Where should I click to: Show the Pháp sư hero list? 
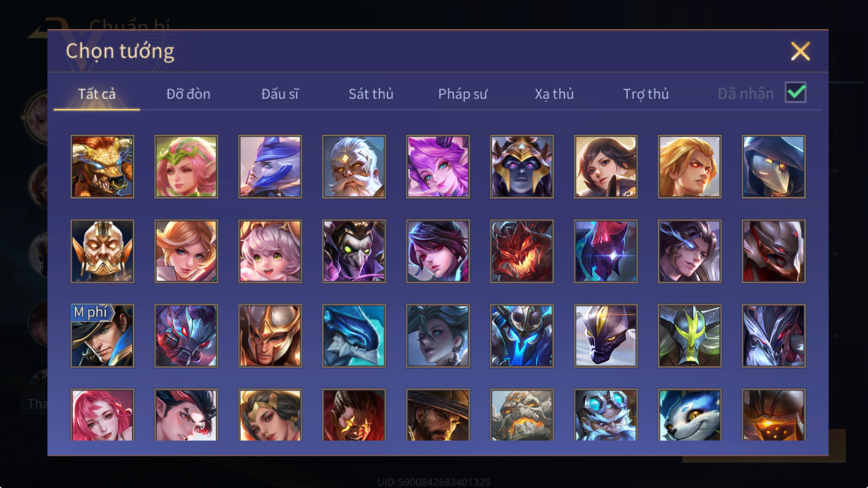(463, 94)
